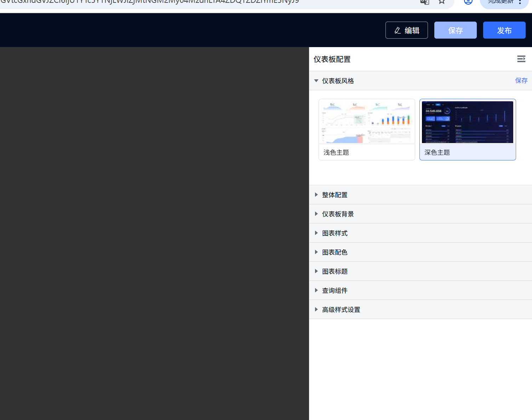This screenshot has height=420, width=532.
Task: Expand the 图表样式 section
Action: pos(334,233)
